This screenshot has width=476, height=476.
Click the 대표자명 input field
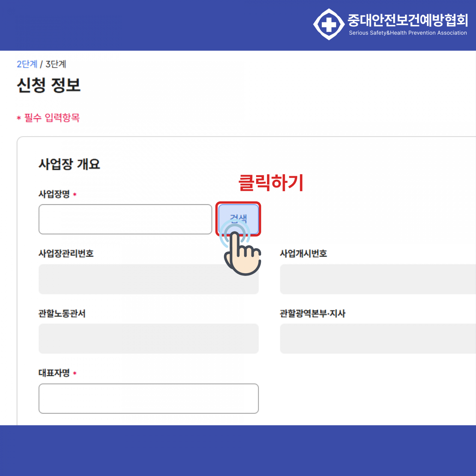tap(149, 398)
